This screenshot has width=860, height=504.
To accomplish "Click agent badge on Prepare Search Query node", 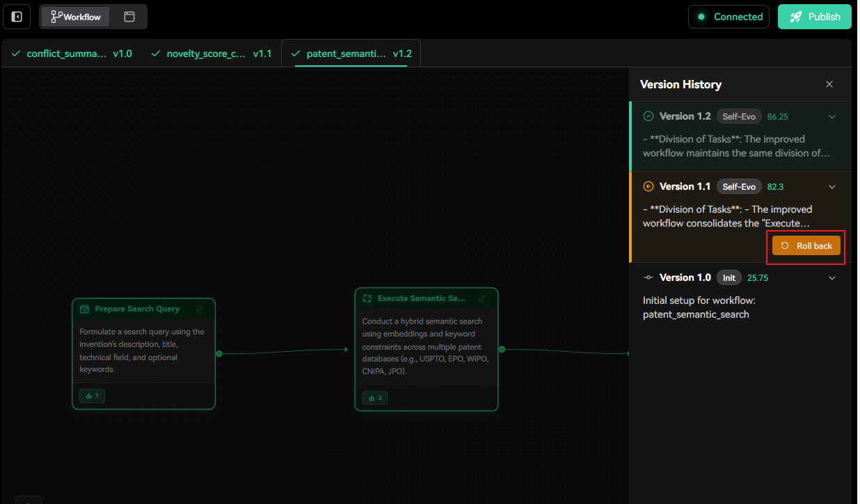I will [93, 396].
